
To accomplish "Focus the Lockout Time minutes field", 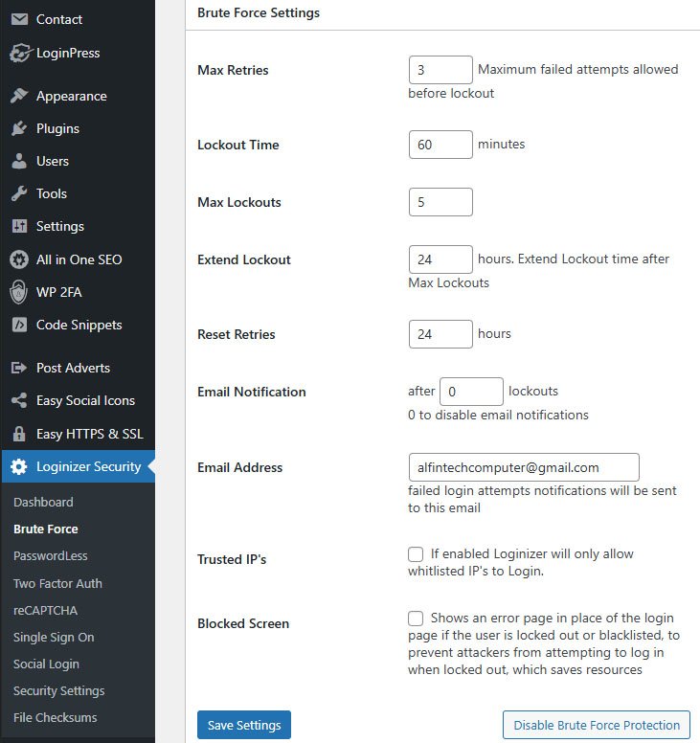I will (x=440, y=145).
